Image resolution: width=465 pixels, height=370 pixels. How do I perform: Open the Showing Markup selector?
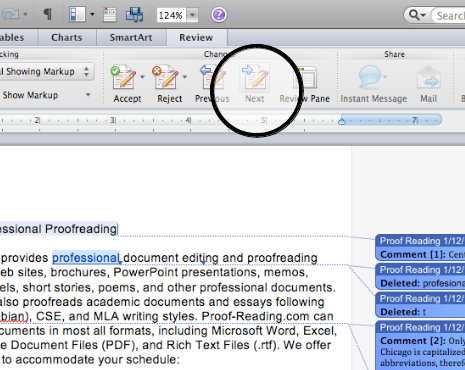pos(46,71)
